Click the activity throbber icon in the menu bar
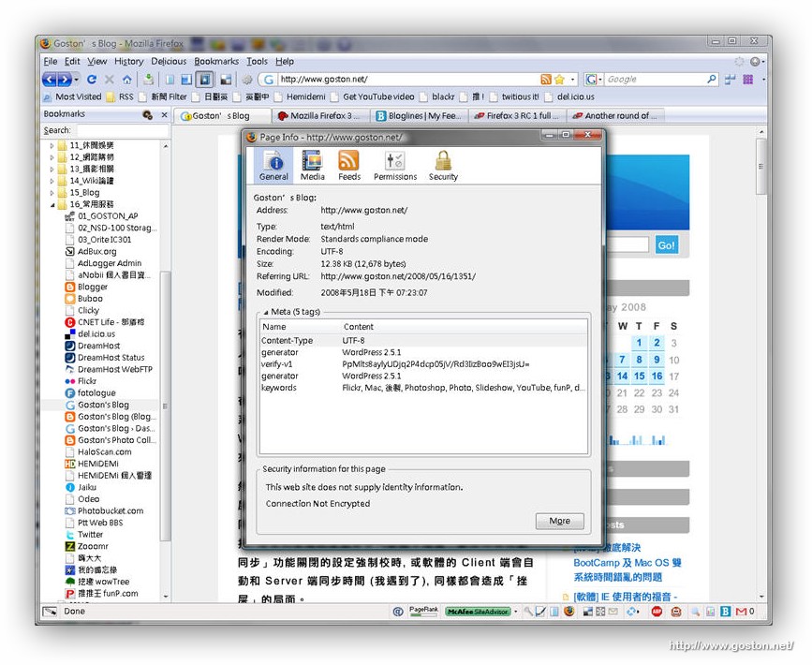 click(739, 61)
